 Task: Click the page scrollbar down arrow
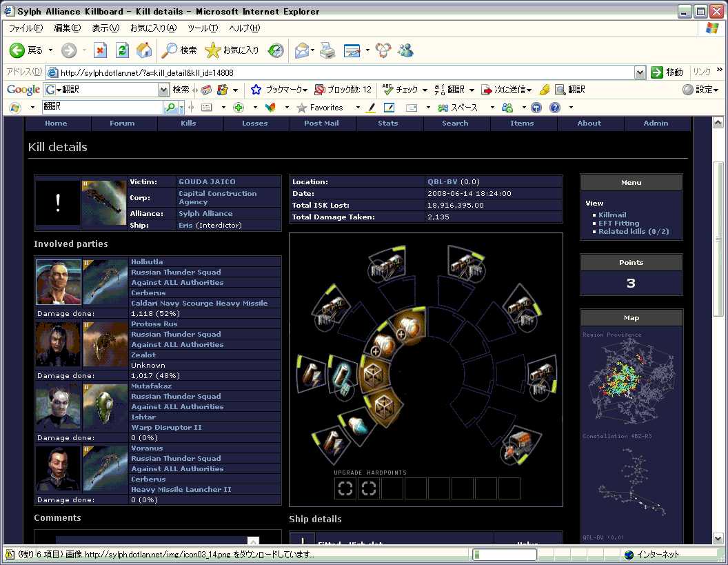pos(718,539)
